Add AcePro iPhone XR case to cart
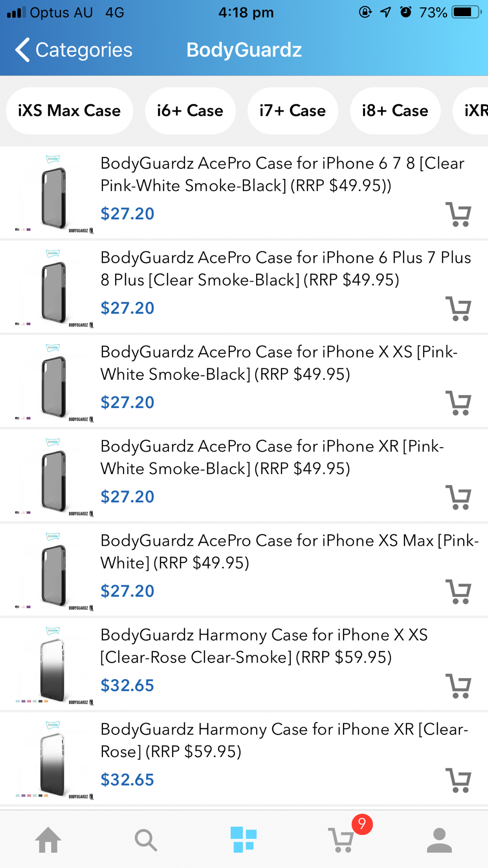This screenshot has height=868, width=488. [x=458, y=497]
